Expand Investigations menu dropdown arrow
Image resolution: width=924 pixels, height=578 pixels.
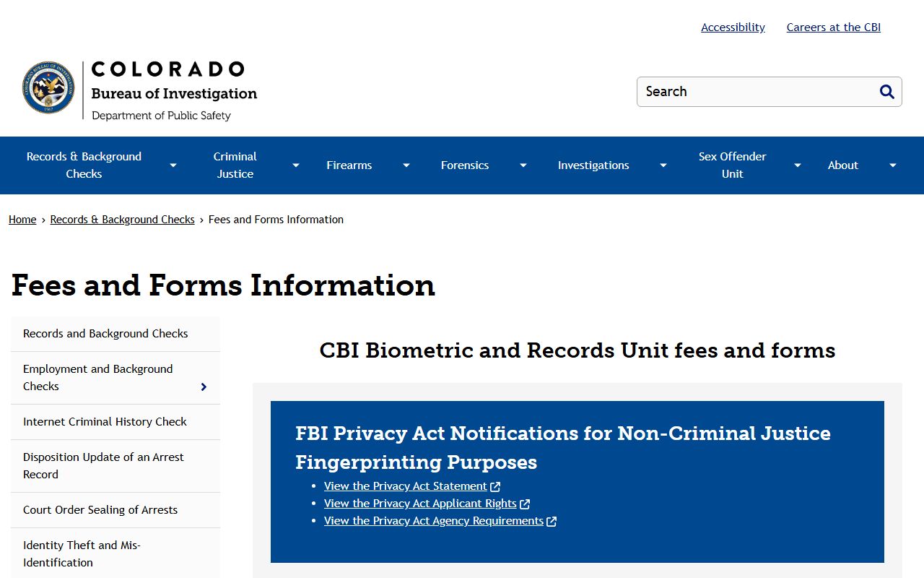pyautogui.click(x=663, y=165)
